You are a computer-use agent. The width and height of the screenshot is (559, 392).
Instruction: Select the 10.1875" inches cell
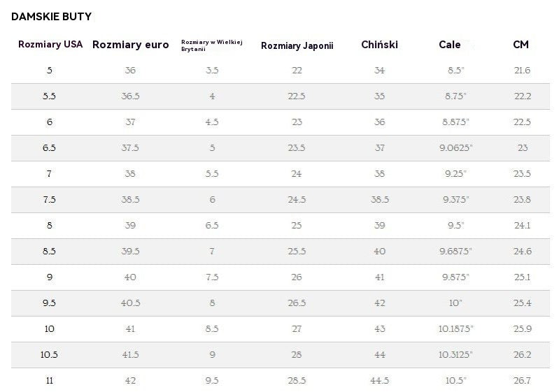pos(455,329)
